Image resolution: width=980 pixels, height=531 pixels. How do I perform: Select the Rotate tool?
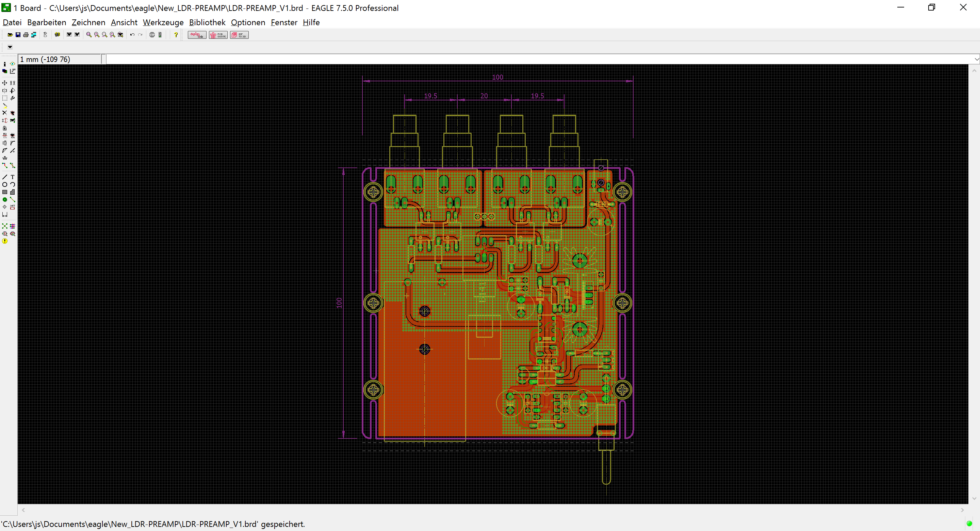13,91
